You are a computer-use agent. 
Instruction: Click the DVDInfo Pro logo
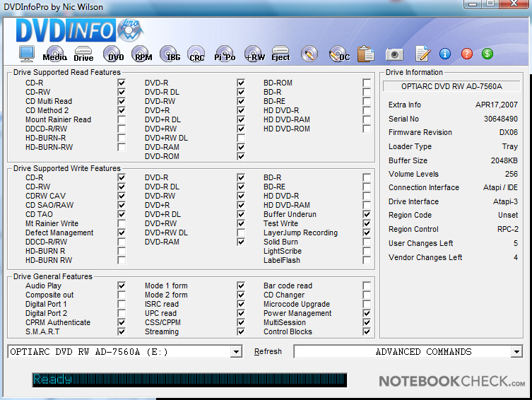[80, 30]
